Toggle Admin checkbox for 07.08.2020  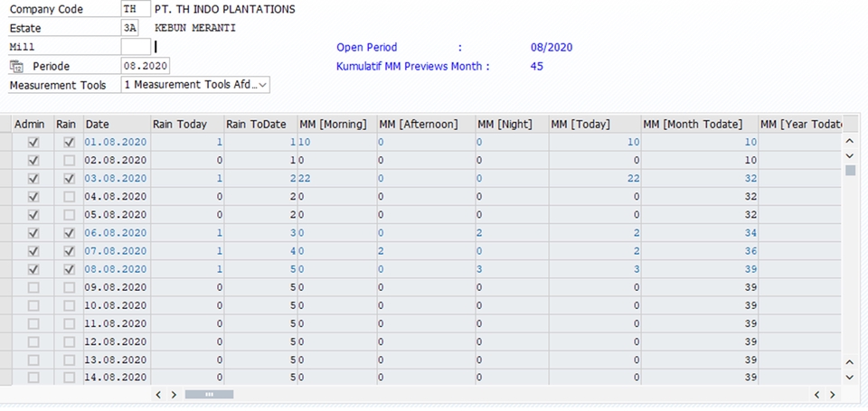[x=33, y=251]
